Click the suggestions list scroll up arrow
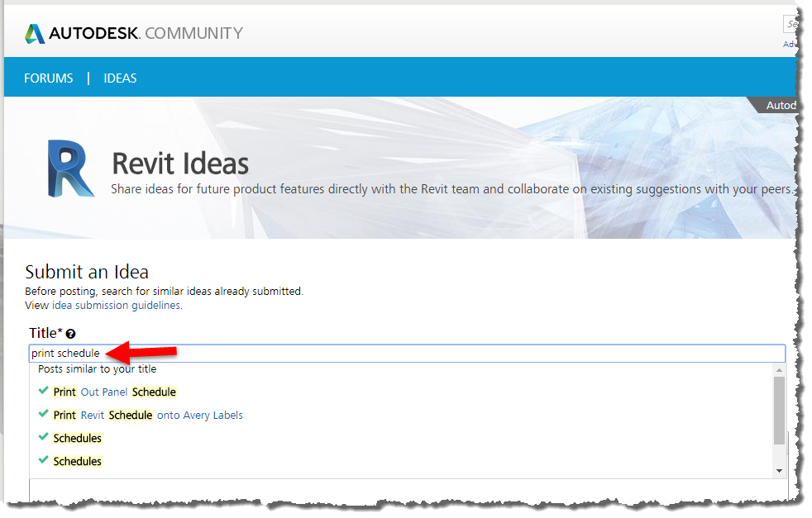The width and height of the screenshot is (812, 518). pyautogui.click(x=780, y=370)
